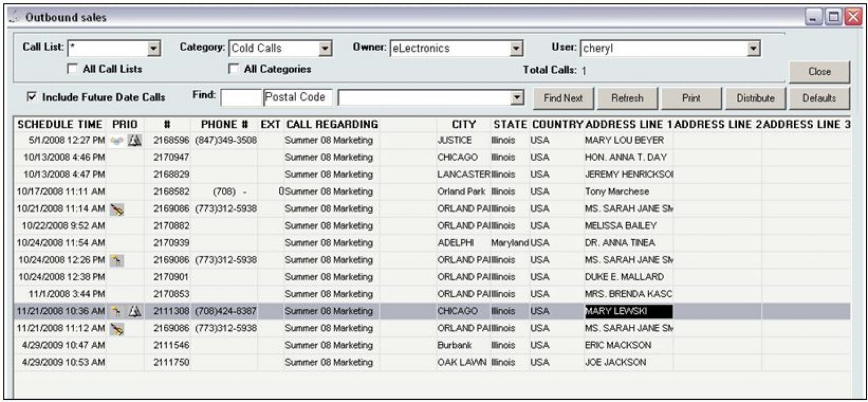
Task: Click the Distribute button
Action: 756,97
